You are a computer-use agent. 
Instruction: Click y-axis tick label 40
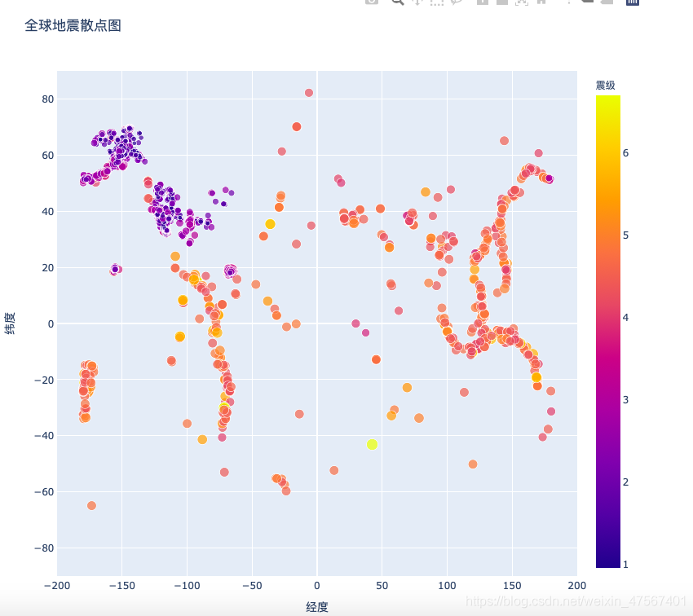tap(48, 212)
